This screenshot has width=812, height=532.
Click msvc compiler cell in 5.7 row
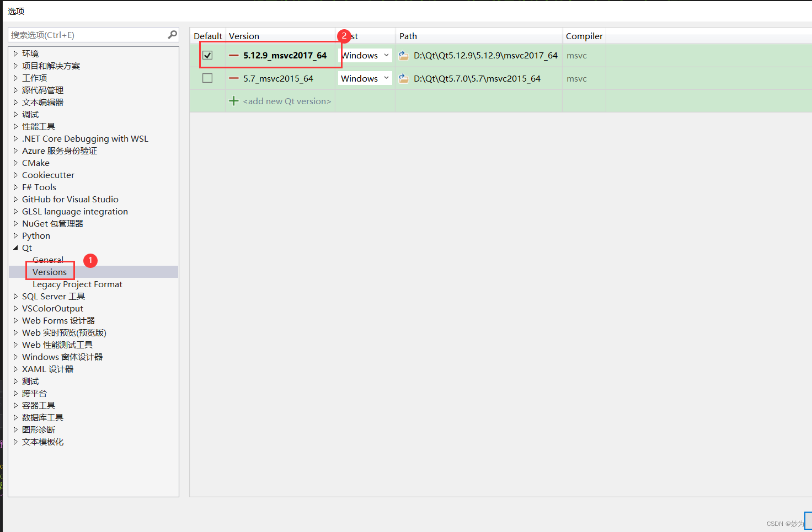click(576, 78)
